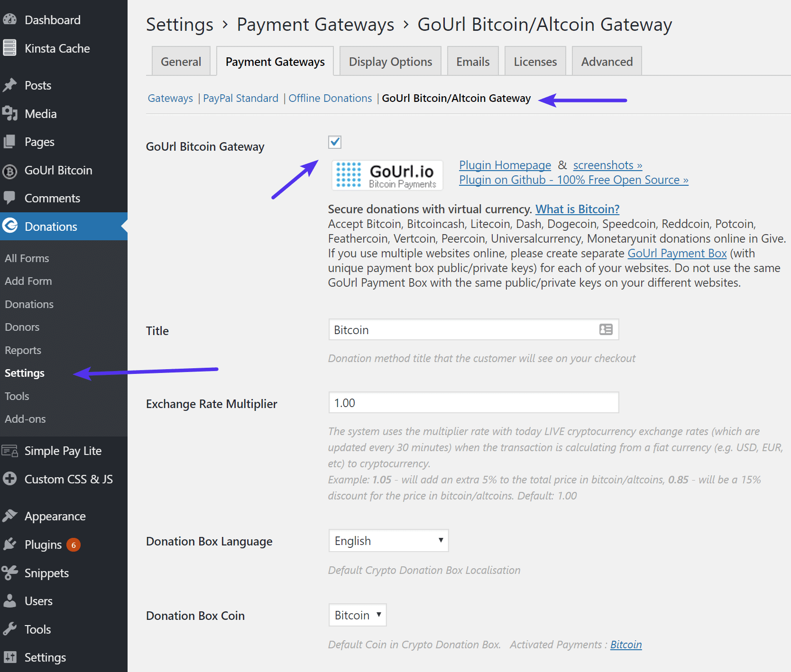This screenshot has width=791, height=672.
Task: Open Dashboard label in the admin sidebar
Action: point(53,20)
